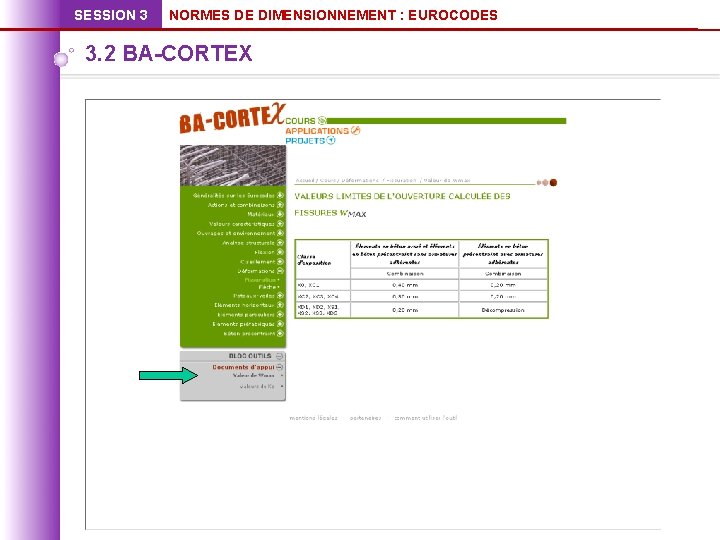The width and height of the screenshot is (720, 540).
Task: Select the Flèche submenu entry
Action: tap(267, 287)
